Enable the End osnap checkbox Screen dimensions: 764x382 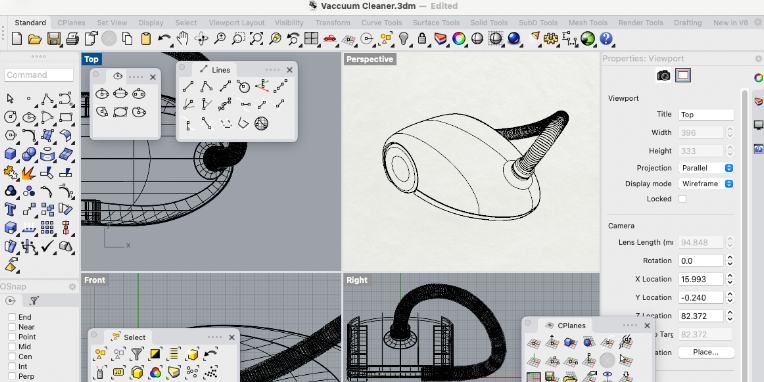[x=12, y=317]
